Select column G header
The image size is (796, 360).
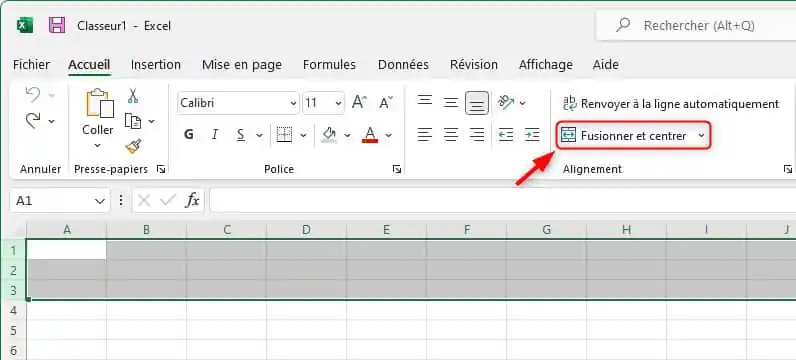click(x=546, y=230)
